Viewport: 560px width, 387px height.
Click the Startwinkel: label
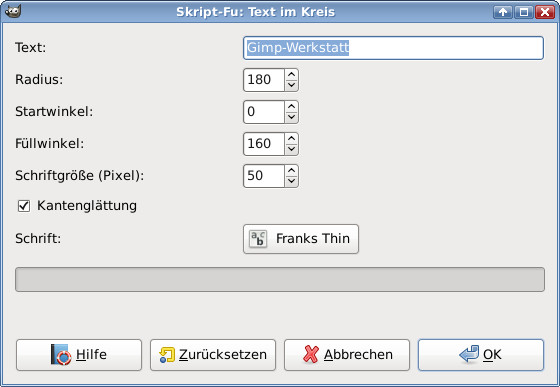tap(54, 112)
